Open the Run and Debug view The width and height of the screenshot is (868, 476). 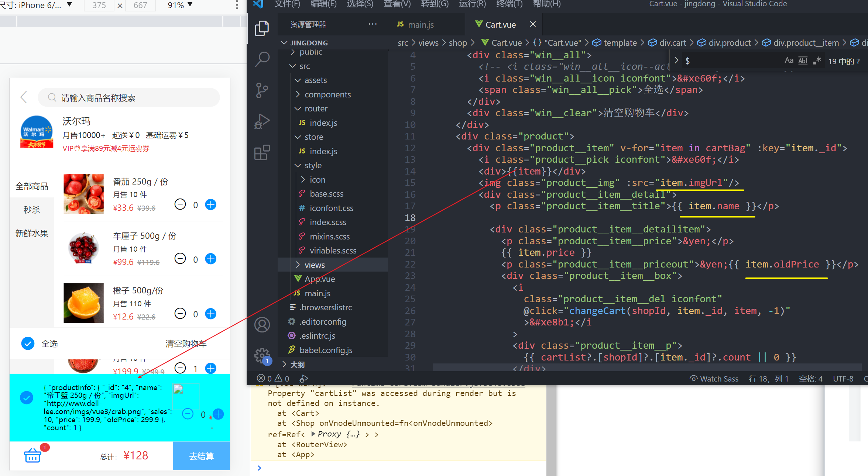tap(262, 121)
